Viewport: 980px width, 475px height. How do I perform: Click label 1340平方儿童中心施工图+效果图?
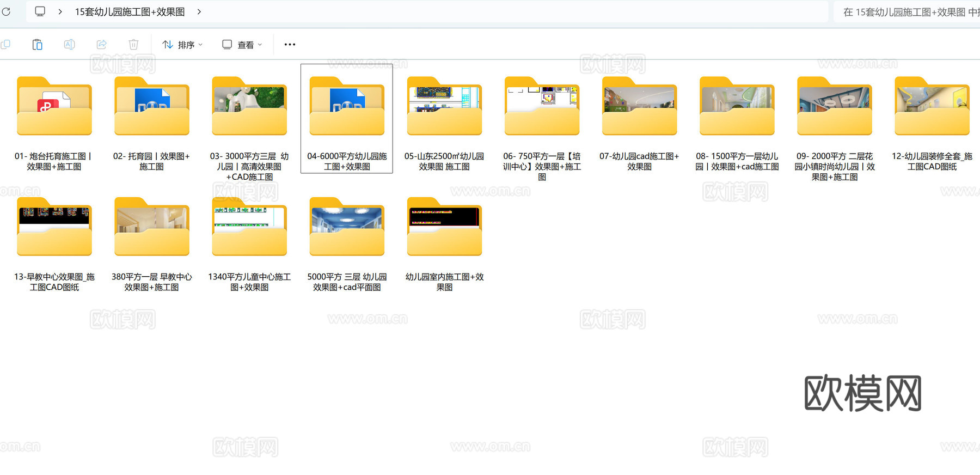pos(249,282)
